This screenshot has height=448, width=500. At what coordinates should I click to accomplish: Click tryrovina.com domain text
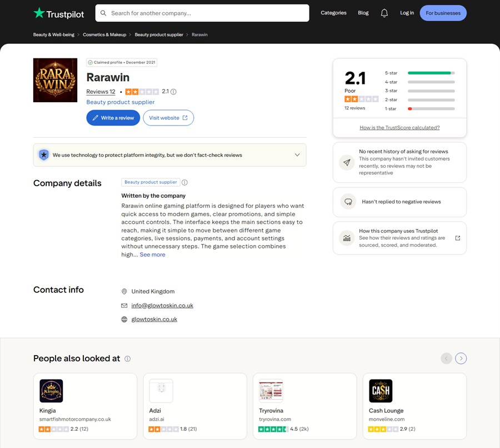pos(275,419)
